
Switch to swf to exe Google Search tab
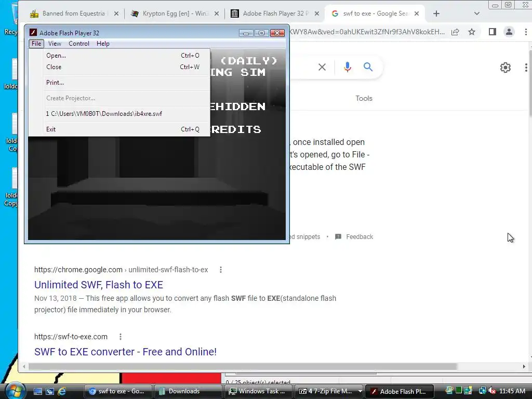[x=375, y=14]
